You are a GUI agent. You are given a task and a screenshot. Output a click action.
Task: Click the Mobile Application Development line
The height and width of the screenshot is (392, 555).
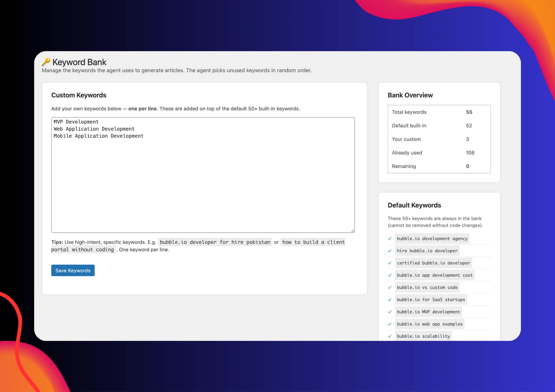pos(98,136)
